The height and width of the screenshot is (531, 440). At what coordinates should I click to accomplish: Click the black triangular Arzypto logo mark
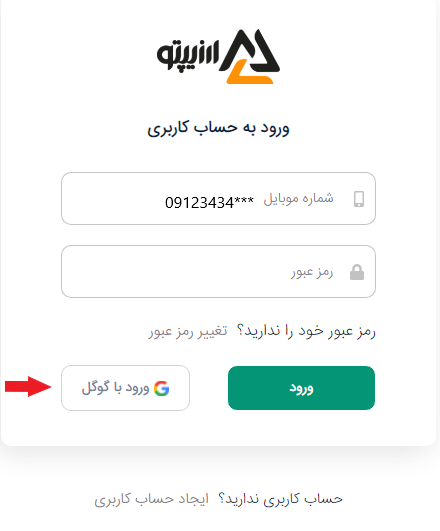pyautogui.click(x=250, y=50)
